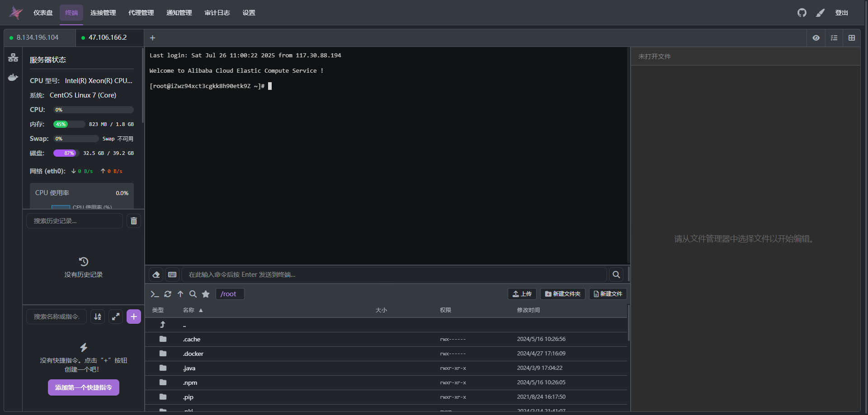Click the server status network icon
Viewport: 868px width, 415px height.
13,57
